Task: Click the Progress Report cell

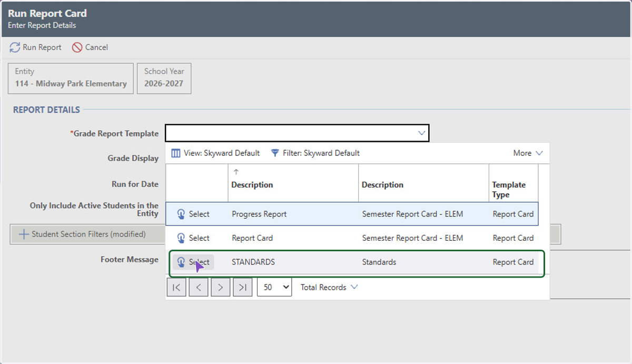Action: click(260, 214)
